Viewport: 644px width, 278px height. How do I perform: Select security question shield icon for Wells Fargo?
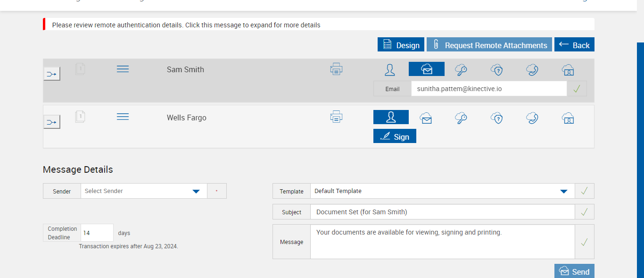(496, 118)
